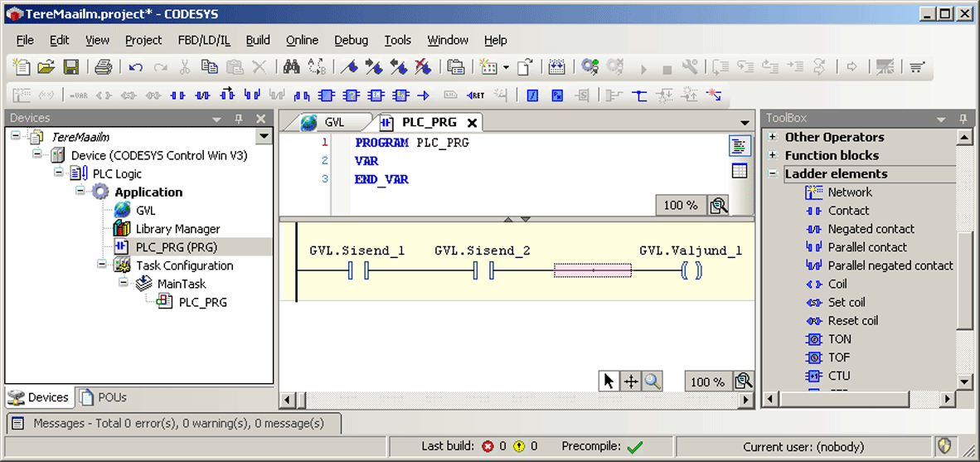This screenshot has height=462, width=980.
Task: Click the Insert box toolbar icon
Action: pos(326,95)
